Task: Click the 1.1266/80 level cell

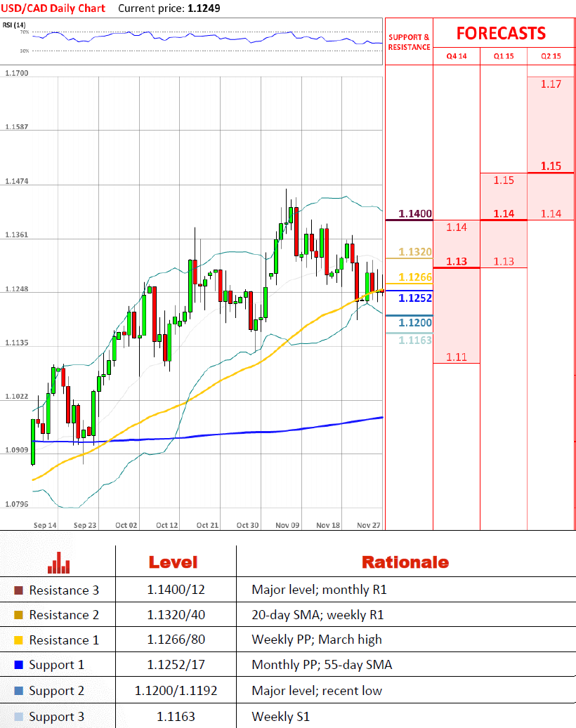Action: click(176, 640)
